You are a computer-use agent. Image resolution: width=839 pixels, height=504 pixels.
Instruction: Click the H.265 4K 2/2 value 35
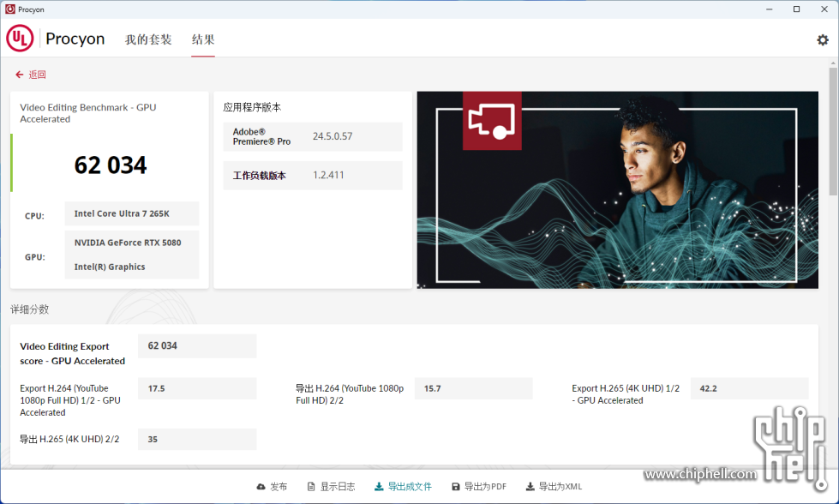click(x=153, y=439)
